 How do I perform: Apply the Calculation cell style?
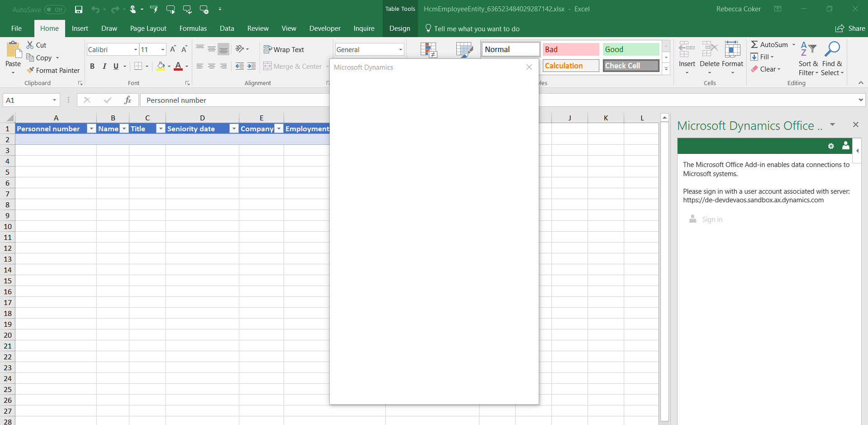571,66
